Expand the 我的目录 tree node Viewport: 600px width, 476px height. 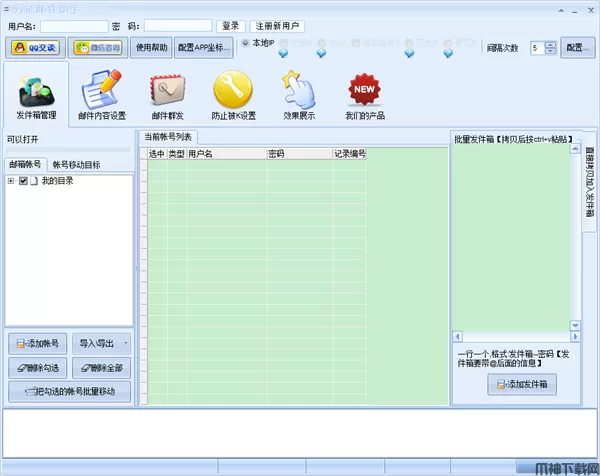pos(11,181)
